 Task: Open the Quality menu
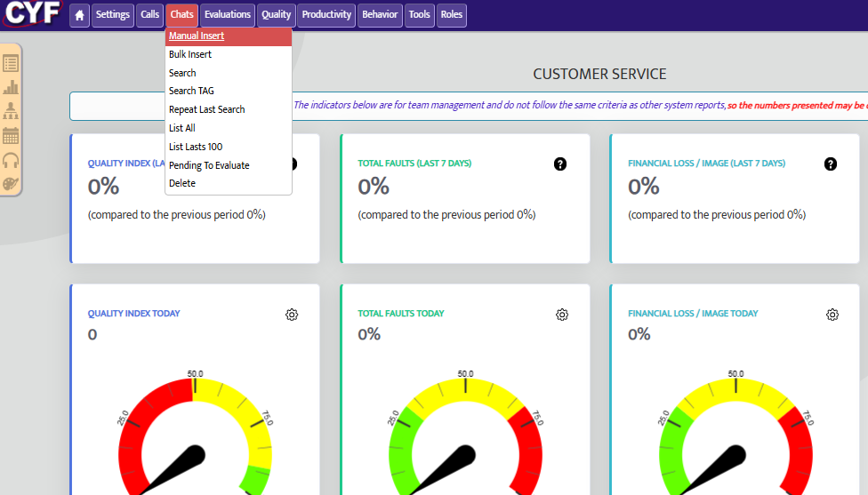(277, 15)
